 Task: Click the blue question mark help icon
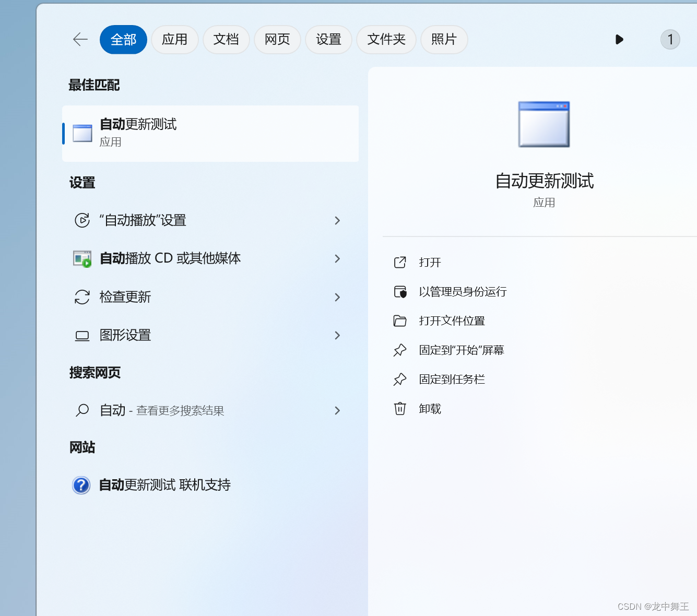[x=81, y=485]
